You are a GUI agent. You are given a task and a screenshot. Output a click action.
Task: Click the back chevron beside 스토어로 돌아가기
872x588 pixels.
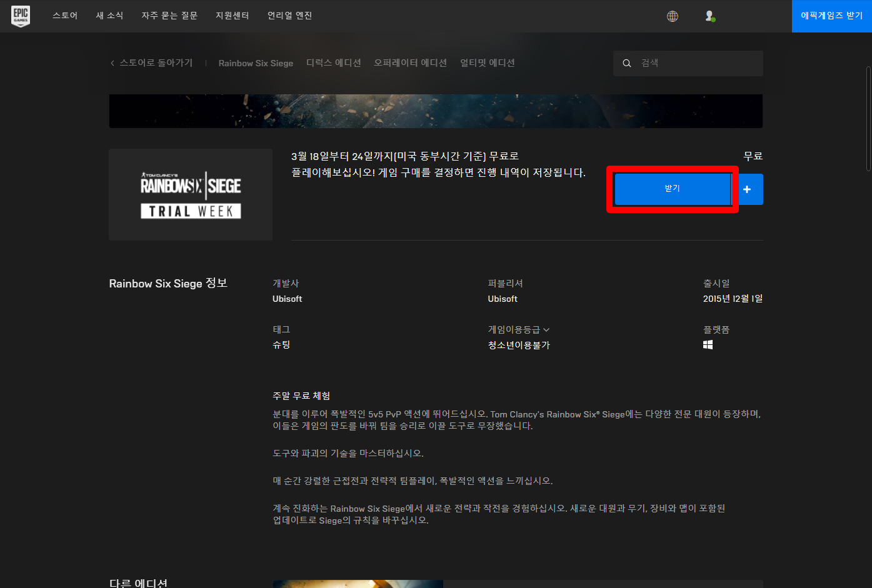click(113, 63)
